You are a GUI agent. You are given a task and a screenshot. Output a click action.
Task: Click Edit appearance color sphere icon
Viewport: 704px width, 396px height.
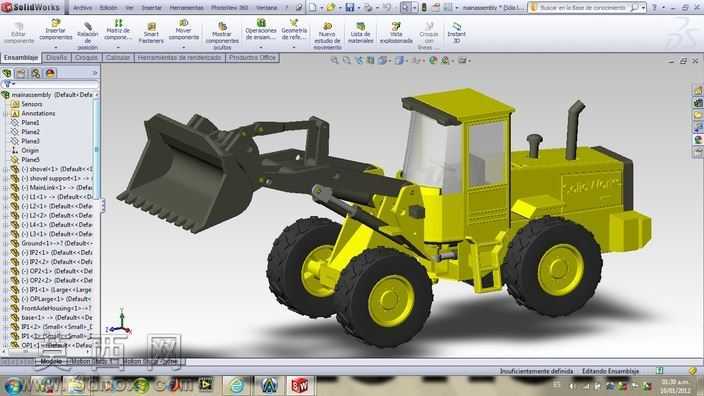(433, 60)
